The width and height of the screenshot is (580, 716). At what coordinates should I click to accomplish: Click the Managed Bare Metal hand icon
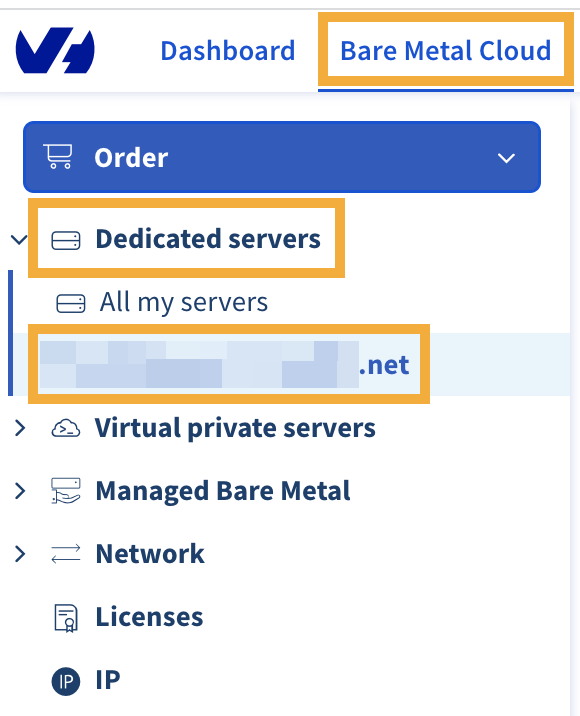tap(66, 491)
